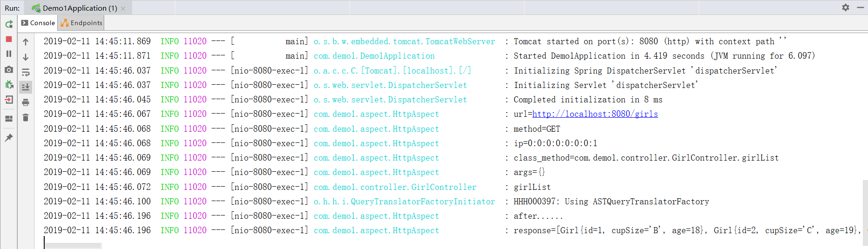Click the green bug icon in the left toolbar
The height and width of the screenshot is (249, 868).
point(9,85)
